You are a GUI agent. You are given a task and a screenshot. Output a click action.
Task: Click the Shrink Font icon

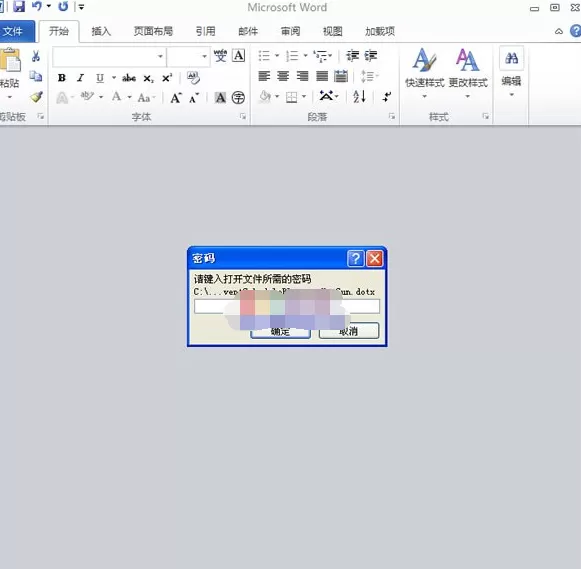[194, 98]
